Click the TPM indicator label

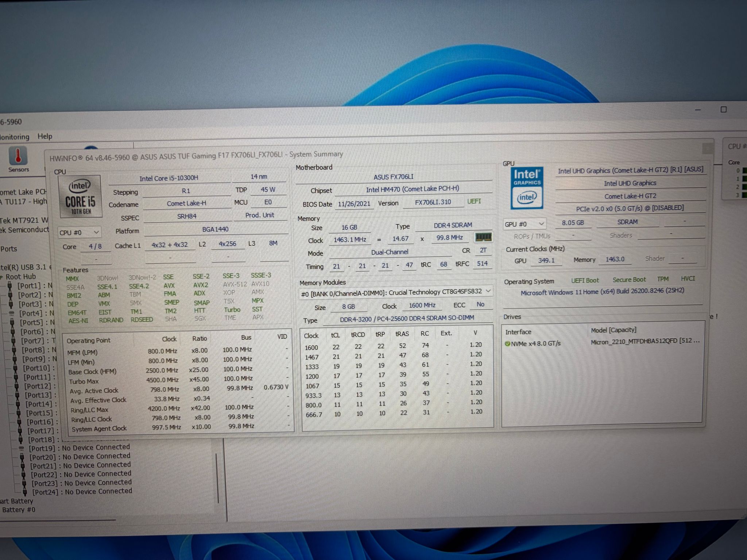pyautogui.click(x=663, y=279)
